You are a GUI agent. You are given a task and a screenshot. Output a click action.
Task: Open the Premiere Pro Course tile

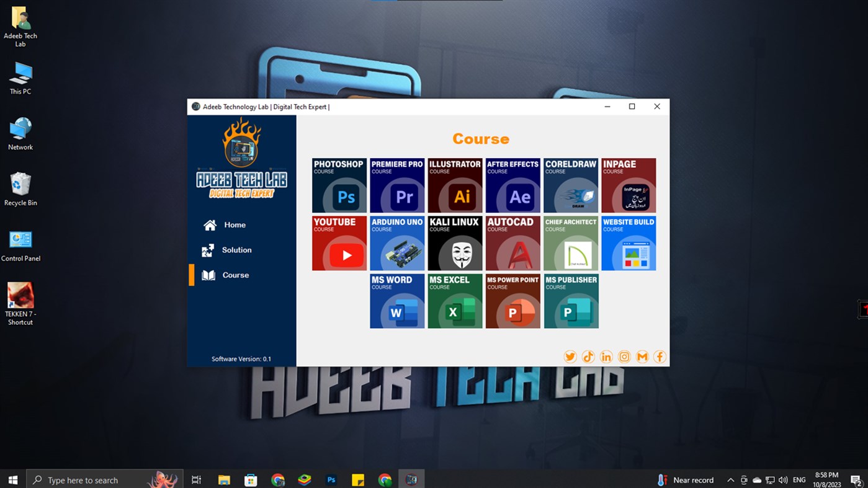pos(396,185)
